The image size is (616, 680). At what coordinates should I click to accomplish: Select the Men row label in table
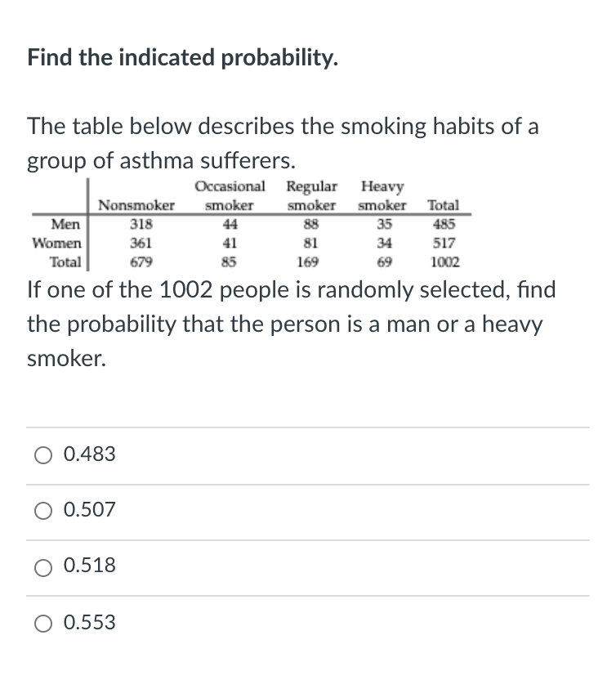click(66, 225)
